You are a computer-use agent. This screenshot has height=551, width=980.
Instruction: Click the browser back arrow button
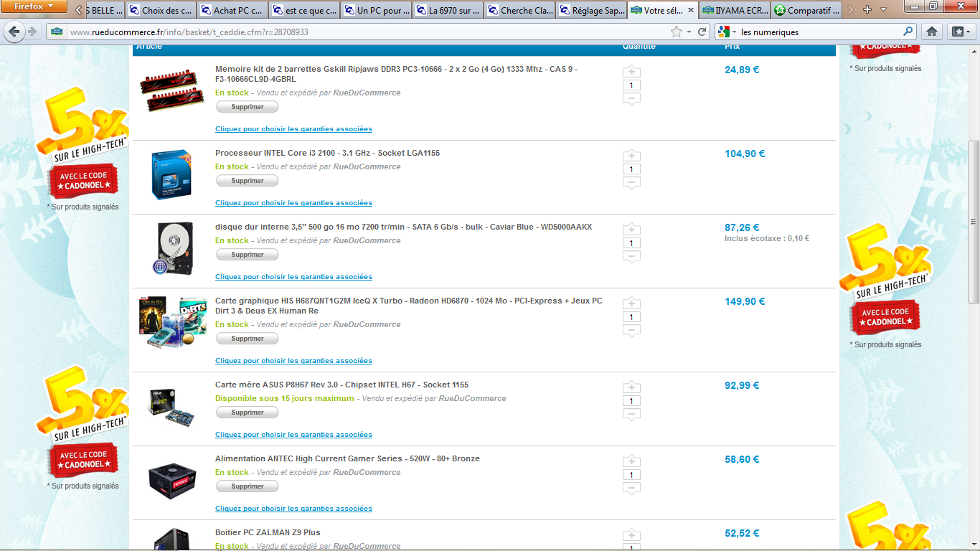[14, 32]
